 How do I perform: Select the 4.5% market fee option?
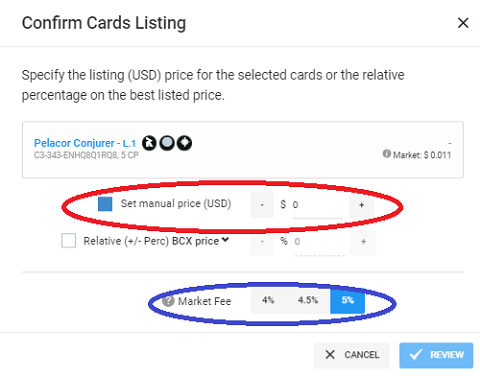tap(308, 300)
